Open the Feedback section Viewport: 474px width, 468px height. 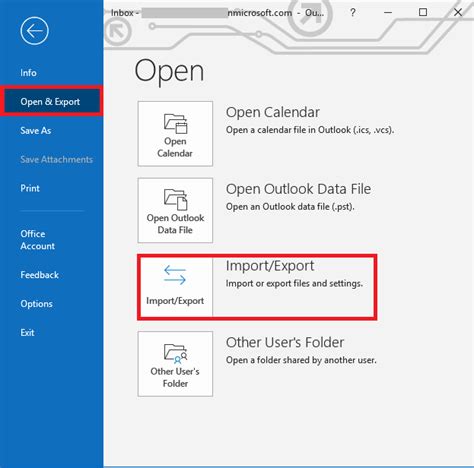[x=39, y=275]
